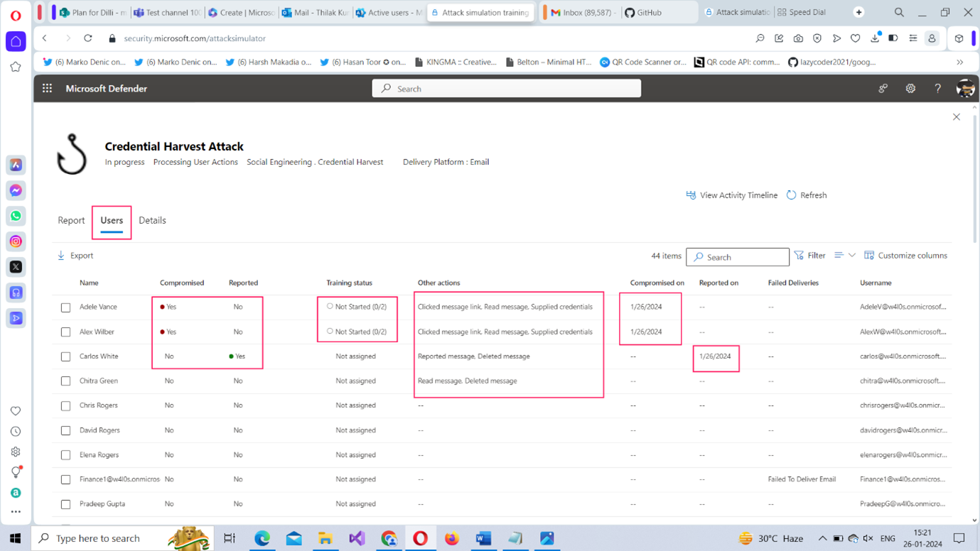Click the Refresh icon for the simulation
Image resolution: width=980 pixels, height=551 pixels.
pyautogui.click(x=792, y=195)
